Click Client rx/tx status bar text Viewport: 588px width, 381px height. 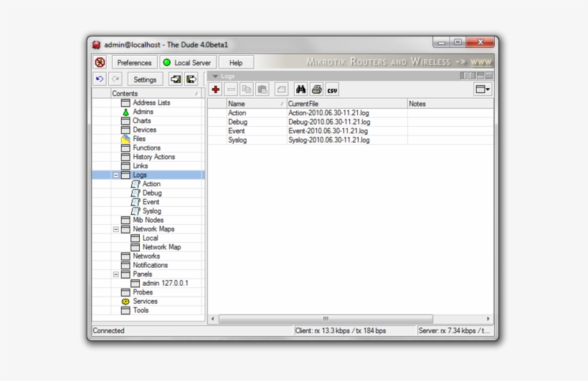point(341,331)
